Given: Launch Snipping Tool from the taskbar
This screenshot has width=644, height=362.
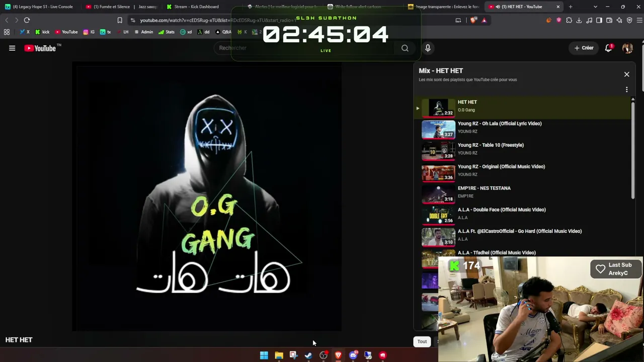Looking at the screenshot, I should pos(293,355).
